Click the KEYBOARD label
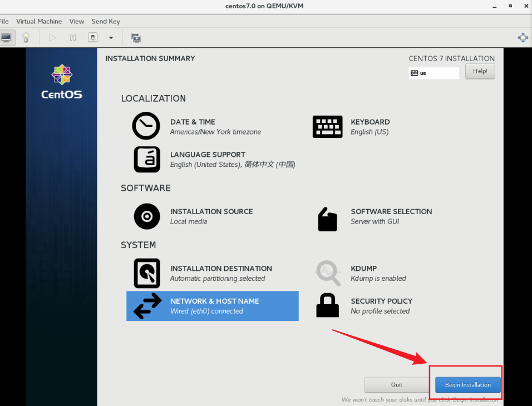The width and height of the screenshot is (532, 406). click(x=370, y=122)
